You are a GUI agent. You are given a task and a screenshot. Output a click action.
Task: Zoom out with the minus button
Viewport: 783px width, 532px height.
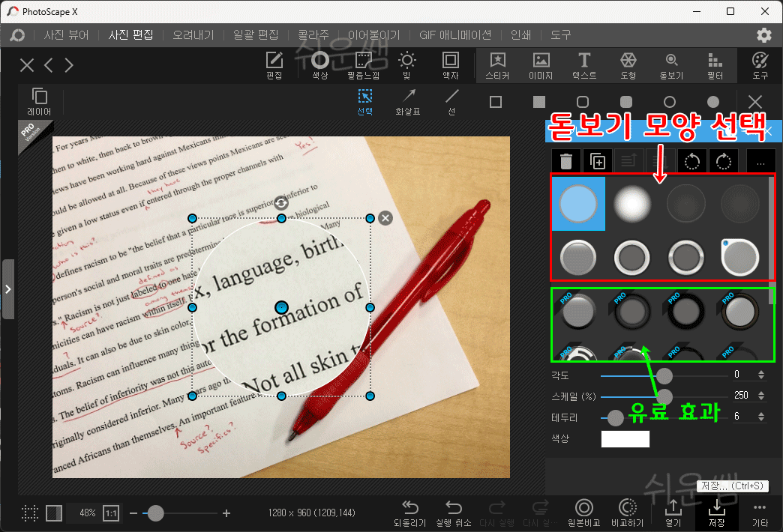tap(133, 513)
